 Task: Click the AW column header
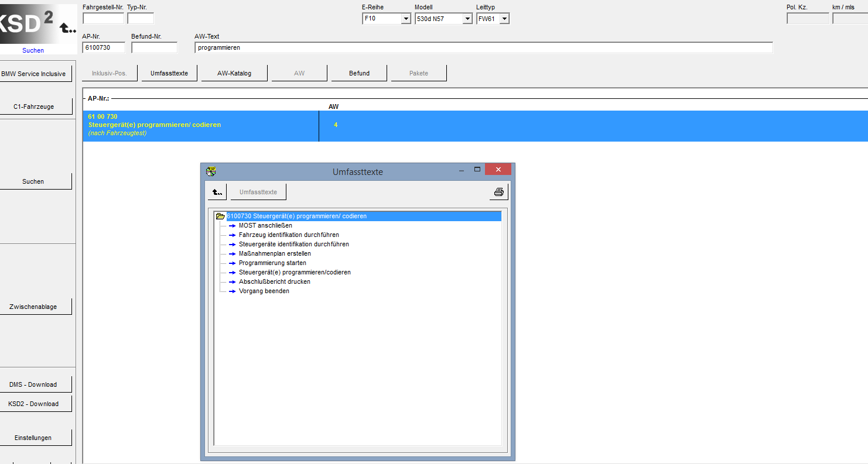pos(333,106)
